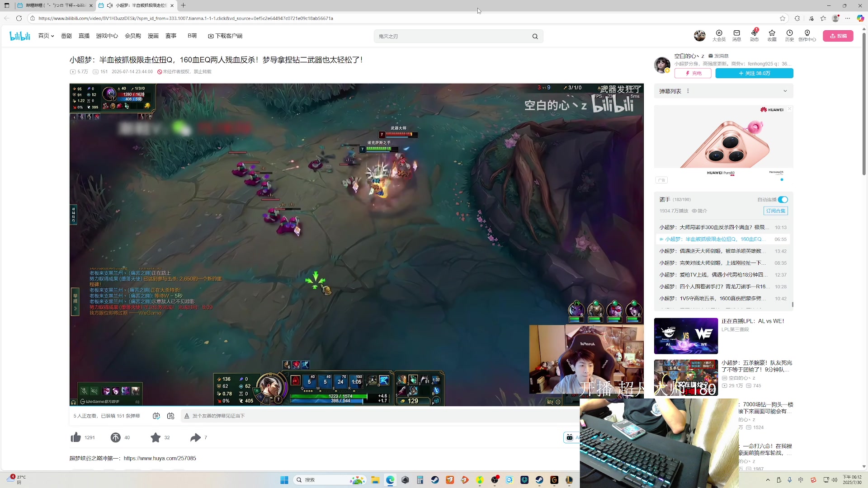Image resolution: width=868 pixels, height=488 pixels.
Task: Open the 消息 messages icon
Action: (x=736, y=35)
